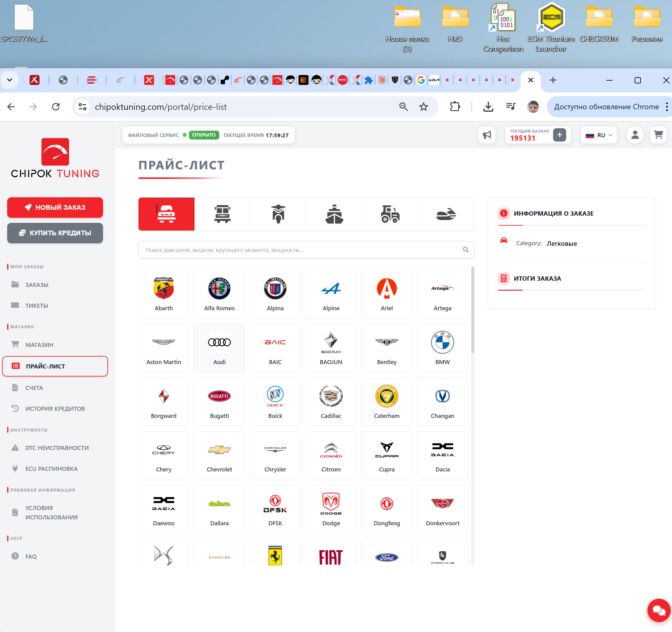Select the jet ski vehicle category tab
The image size is (672, 632).
tap(446, 214)
